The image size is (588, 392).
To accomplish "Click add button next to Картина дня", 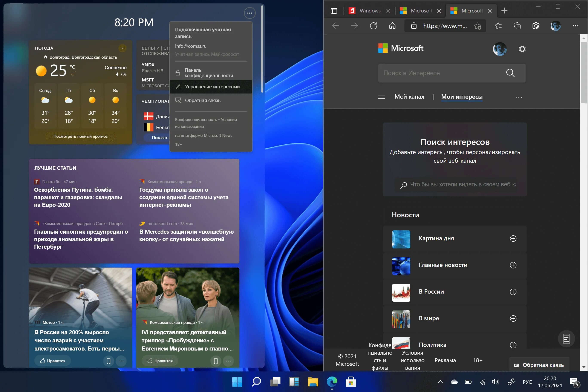I will pyautogui.click(x=513, y=238).
